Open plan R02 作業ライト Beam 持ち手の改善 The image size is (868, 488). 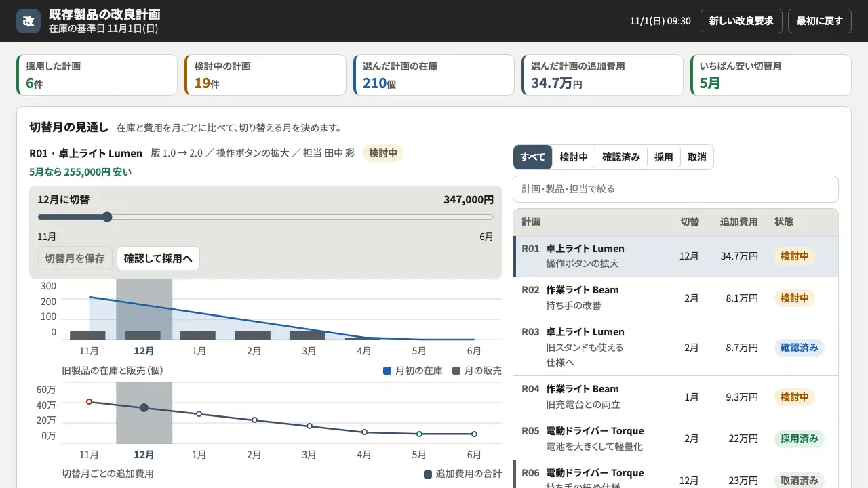(x=675, y=298)
